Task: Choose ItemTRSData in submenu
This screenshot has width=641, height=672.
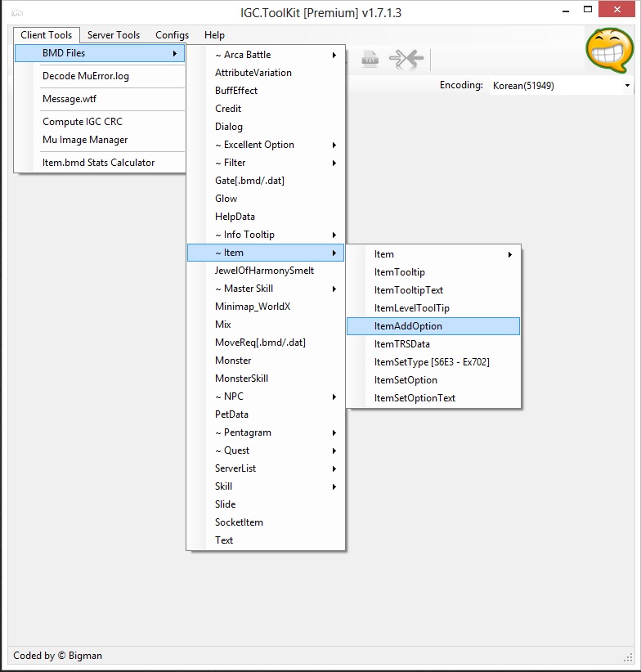Action: pyautogui.click(x=433, y=344)
